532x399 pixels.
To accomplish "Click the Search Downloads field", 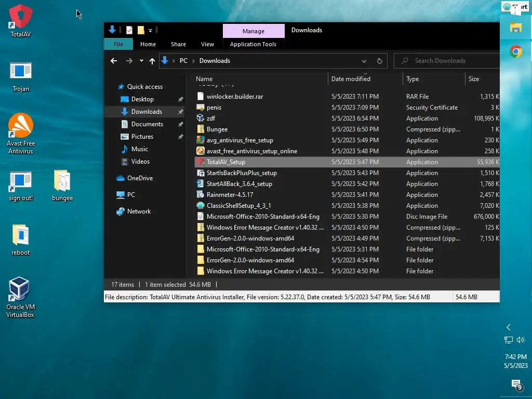I will pyautogui.click(x=446, y=61).
